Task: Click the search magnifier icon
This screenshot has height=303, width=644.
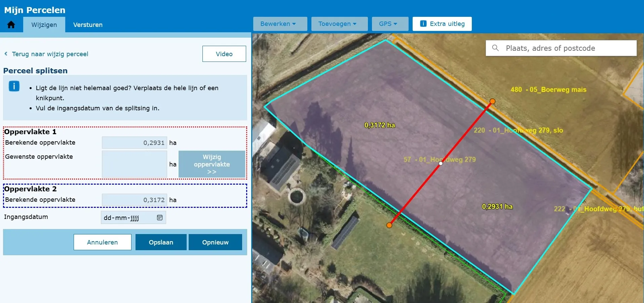Action: click(x=495, y=48)
